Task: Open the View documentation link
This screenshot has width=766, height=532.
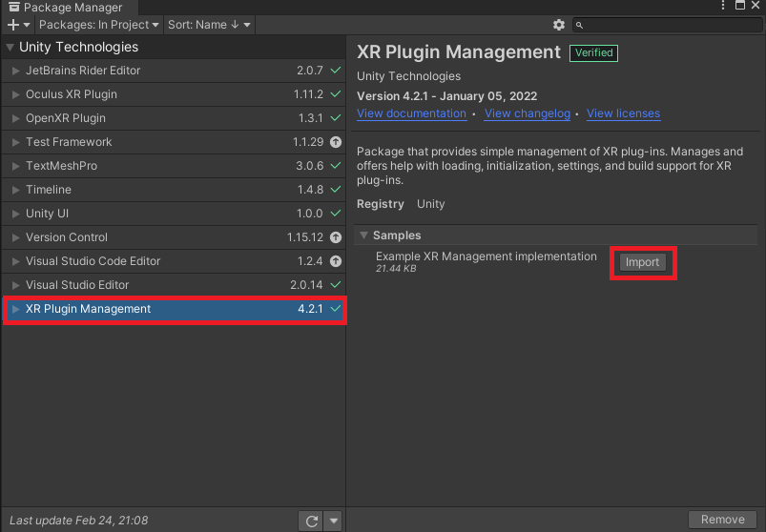Action: (x=411, y=113)
